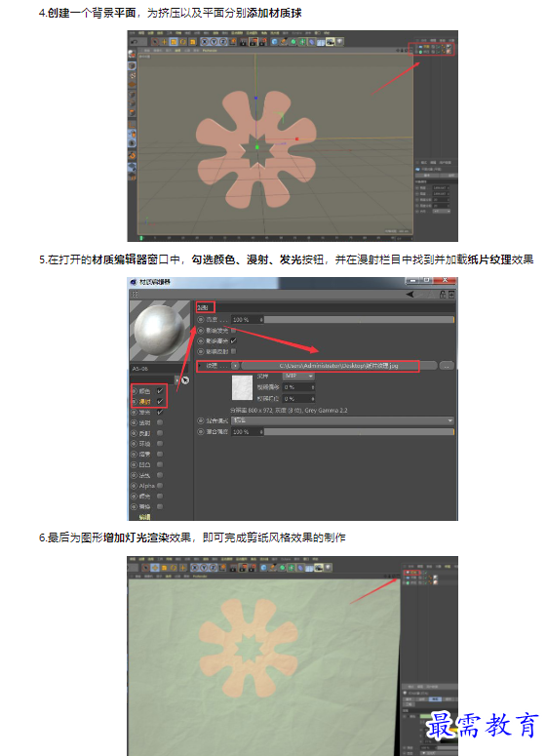Expand the 纹理 (Texture) row triangle
547x756 pixels.
point(200,366)
